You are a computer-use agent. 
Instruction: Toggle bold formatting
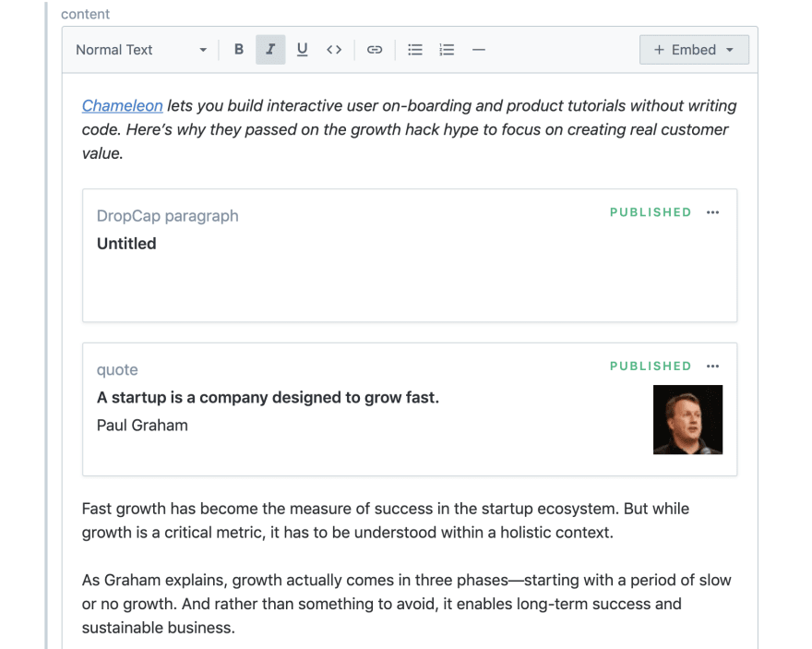pos(239,50)
